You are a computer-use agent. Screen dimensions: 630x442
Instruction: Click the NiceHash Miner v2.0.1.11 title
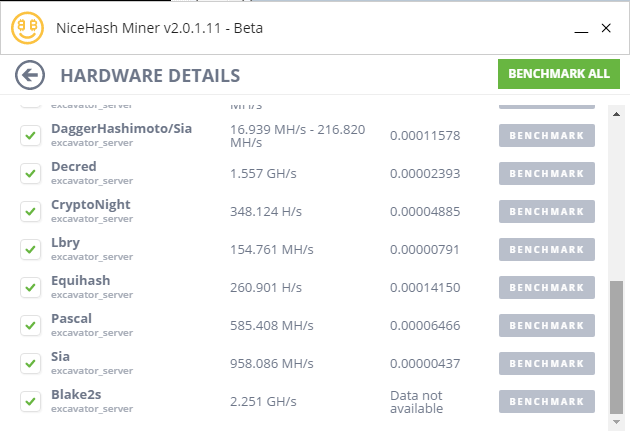[x=160, y=28]
